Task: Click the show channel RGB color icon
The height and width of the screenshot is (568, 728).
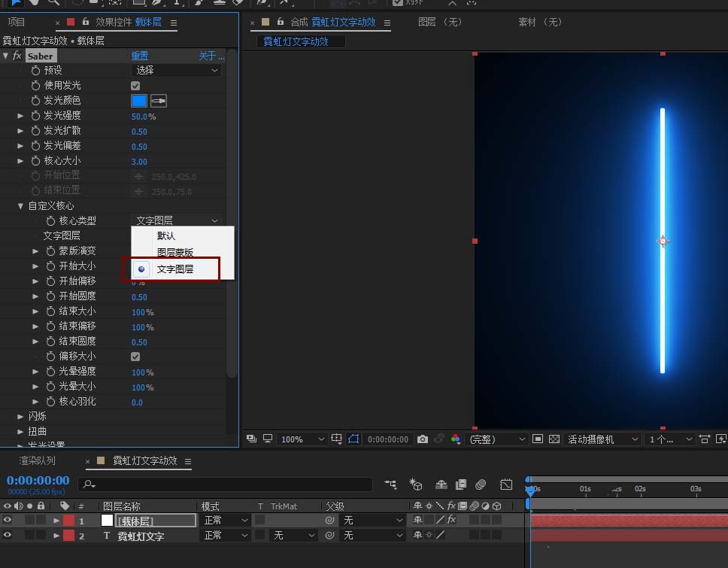Action: [x=456, y=439]
